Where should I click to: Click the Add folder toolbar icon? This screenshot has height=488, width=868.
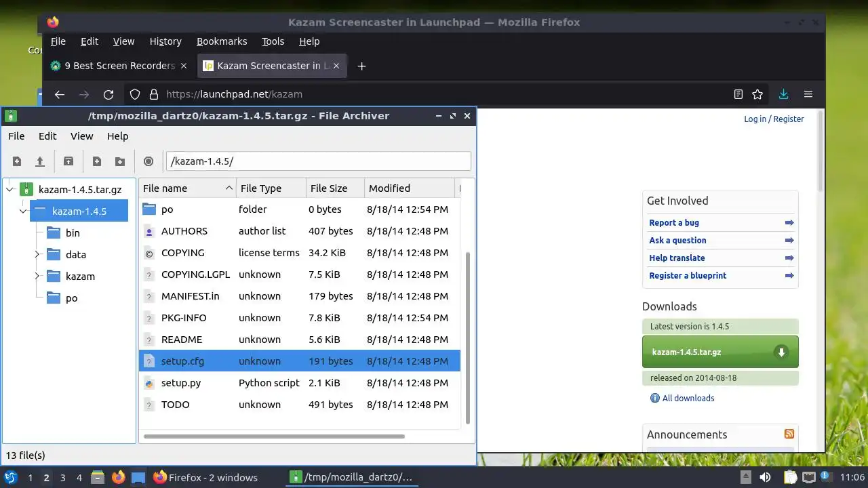pos(120,161)
